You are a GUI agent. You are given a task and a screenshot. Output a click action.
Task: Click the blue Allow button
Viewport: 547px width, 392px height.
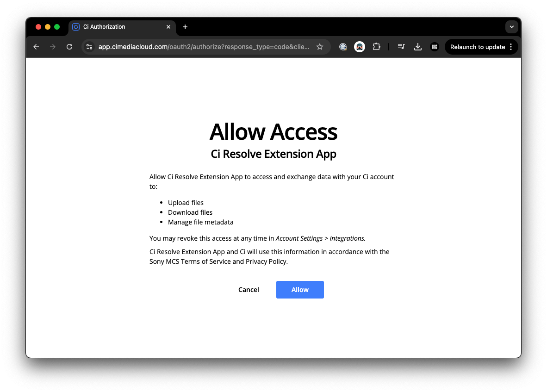(300, 289)
